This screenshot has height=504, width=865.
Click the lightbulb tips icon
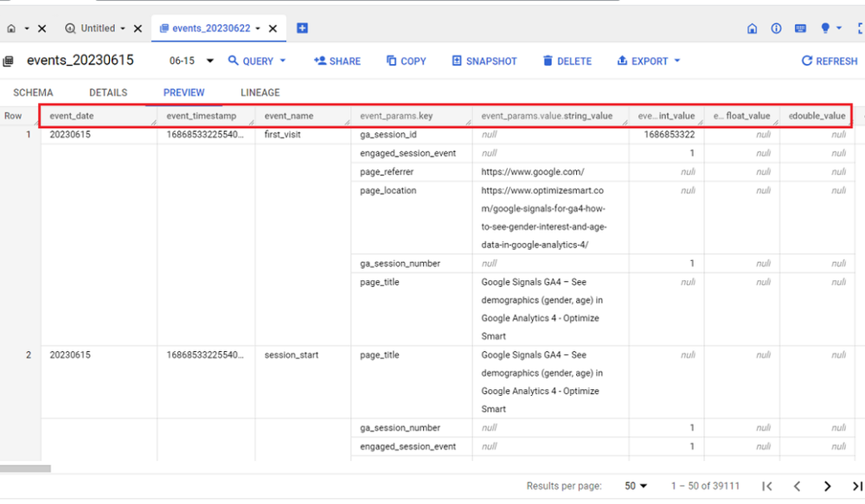point(825,29)
